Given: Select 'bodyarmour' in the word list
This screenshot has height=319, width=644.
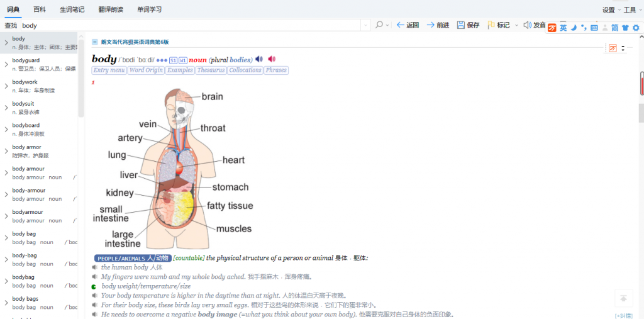Looking at the screenshot, I should pyautogui.click(x=39, y=216).
